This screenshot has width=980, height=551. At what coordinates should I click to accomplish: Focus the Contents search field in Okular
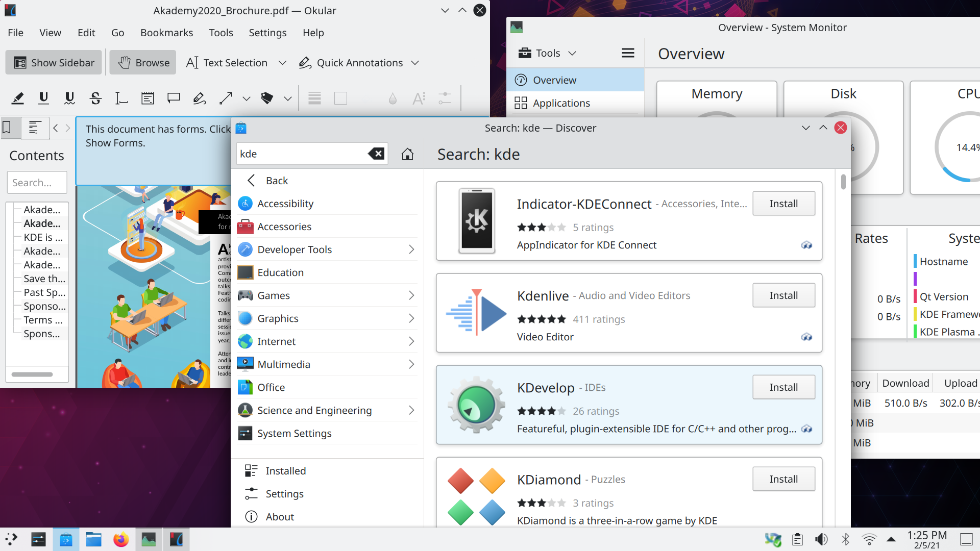[x=37, y=183]
